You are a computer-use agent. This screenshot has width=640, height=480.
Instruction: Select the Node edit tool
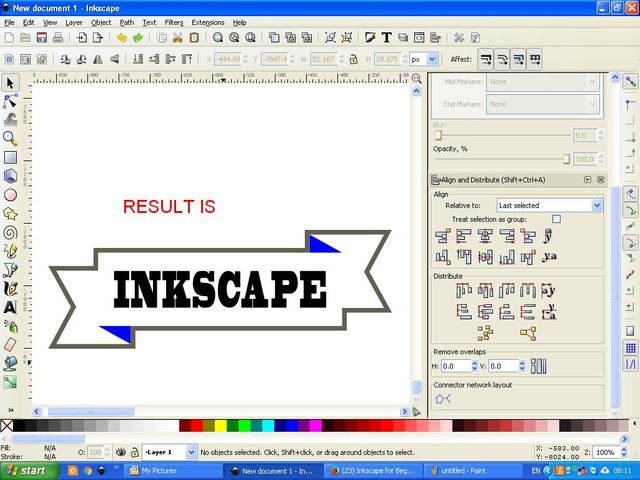coord(10,102)
